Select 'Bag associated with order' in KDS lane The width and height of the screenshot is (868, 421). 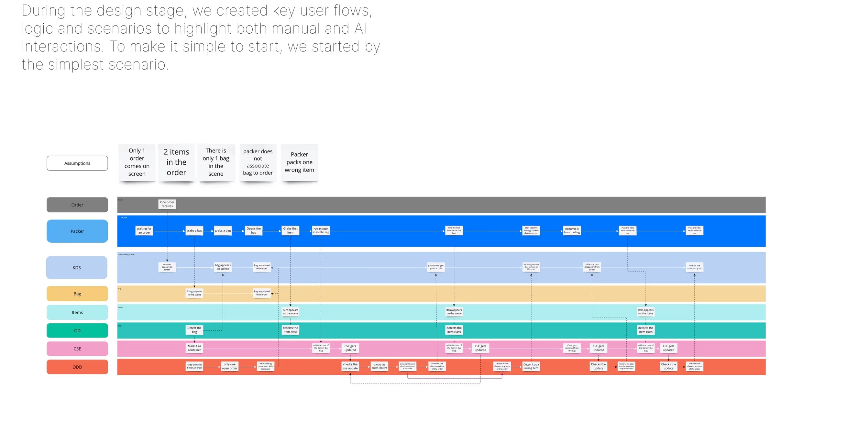(x=262, y=267)
